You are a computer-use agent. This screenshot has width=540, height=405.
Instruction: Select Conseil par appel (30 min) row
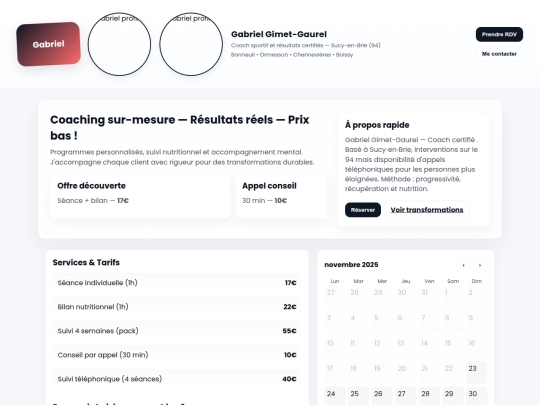(x=177, y=355)
